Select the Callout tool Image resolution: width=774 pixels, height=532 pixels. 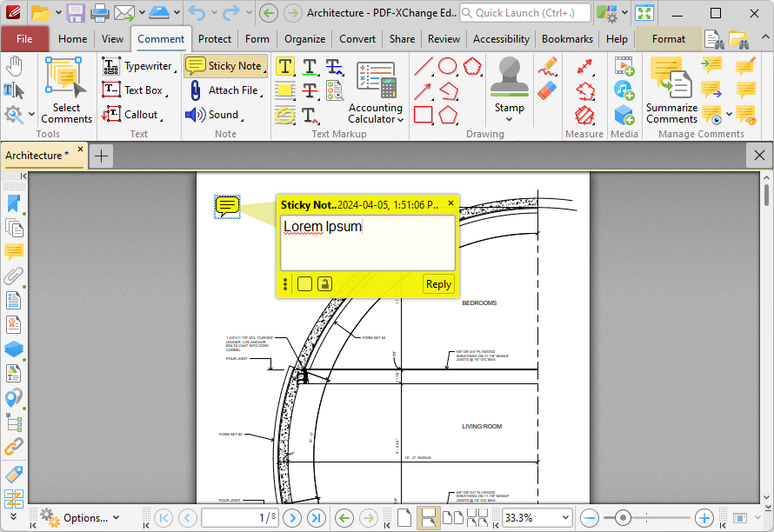pyautogui.click(x=132, y=115)
